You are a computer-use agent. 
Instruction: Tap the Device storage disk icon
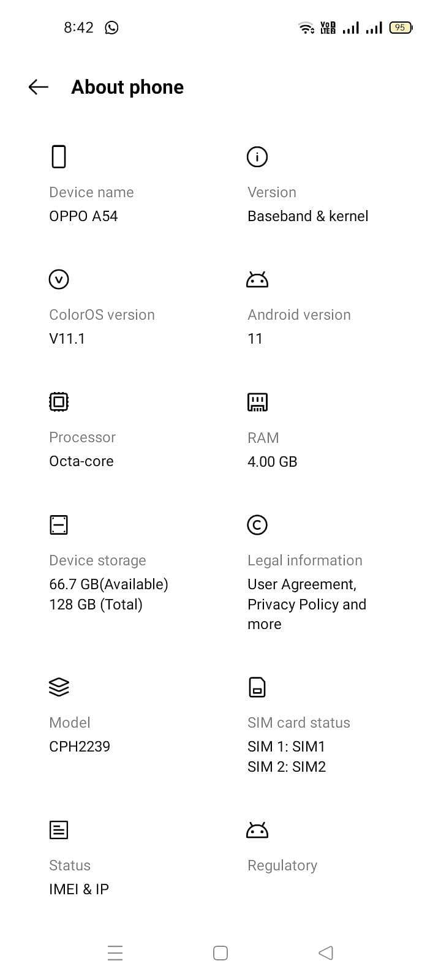(59, 525)
